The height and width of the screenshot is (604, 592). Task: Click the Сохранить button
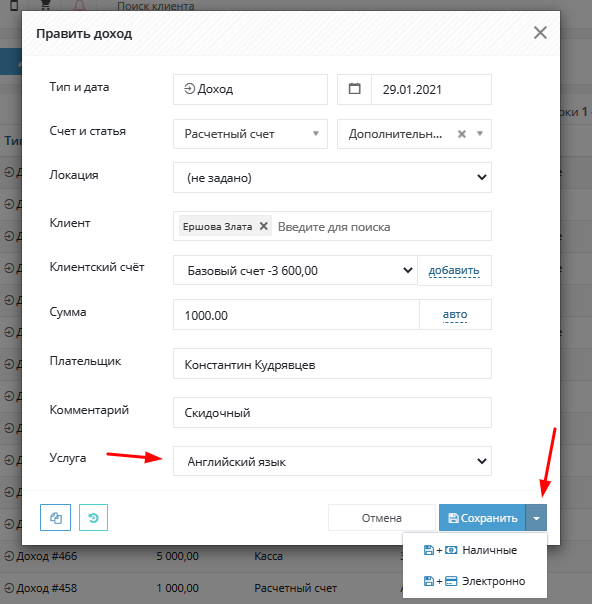coord(482,518)
